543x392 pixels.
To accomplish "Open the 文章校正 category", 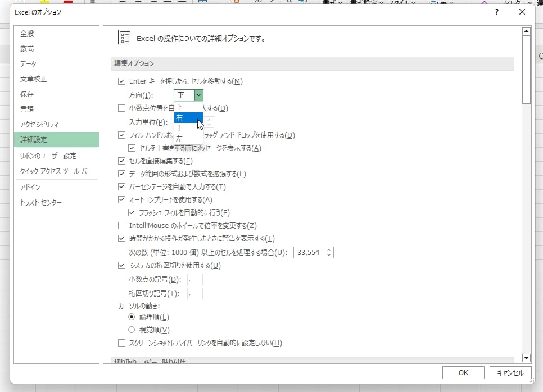I will pos(56,79).
